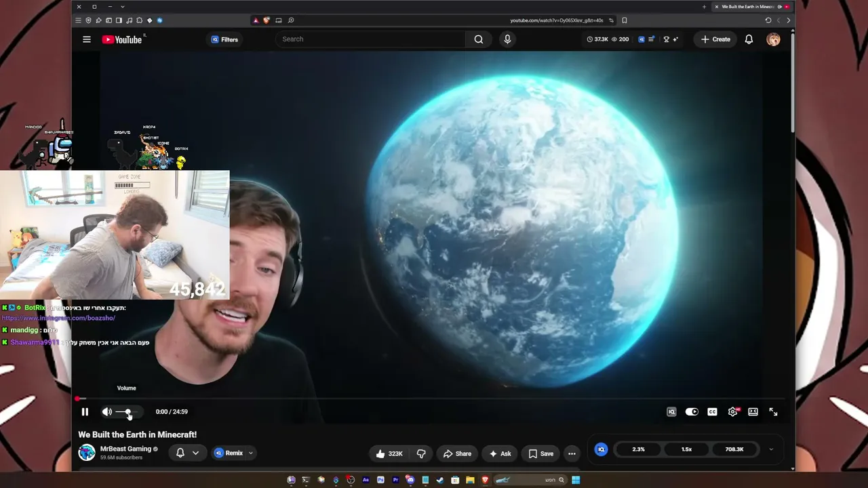Click the vidIQ trophy icon in the header
868x488 pixels.
tap(667, 39)
